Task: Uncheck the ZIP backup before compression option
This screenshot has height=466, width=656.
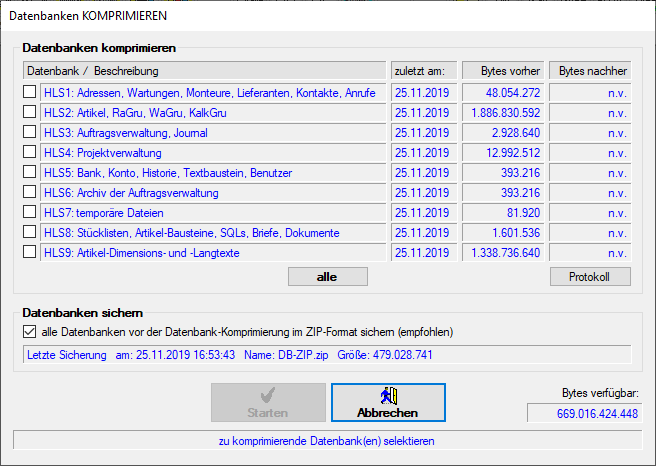Action: coord(30,331)
